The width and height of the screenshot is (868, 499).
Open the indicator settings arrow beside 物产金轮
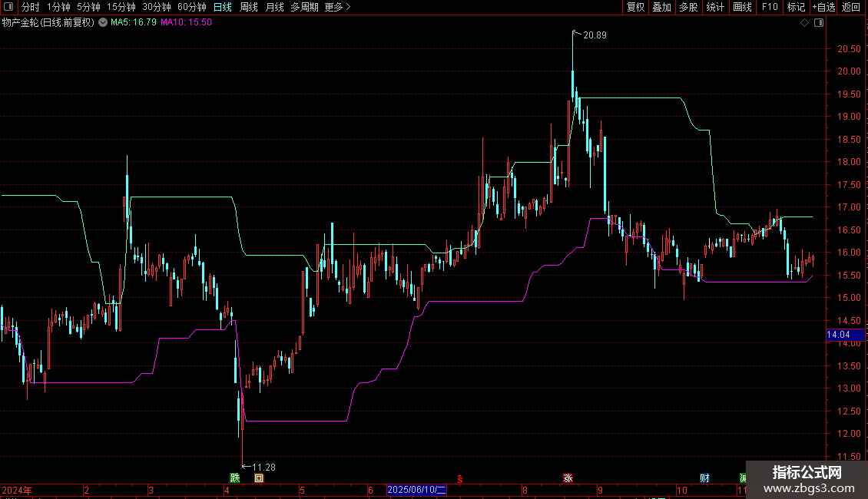[x=103, y=22]
